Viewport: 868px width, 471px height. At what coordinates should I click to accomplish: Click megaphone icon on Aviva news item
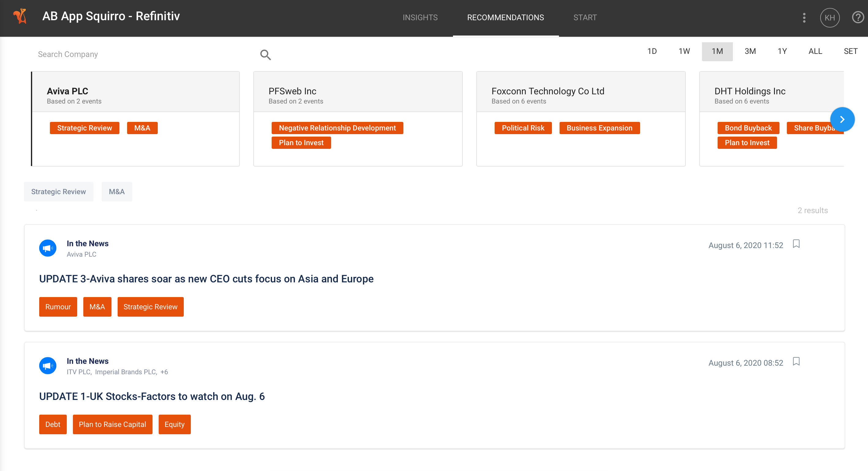(47, 248)
